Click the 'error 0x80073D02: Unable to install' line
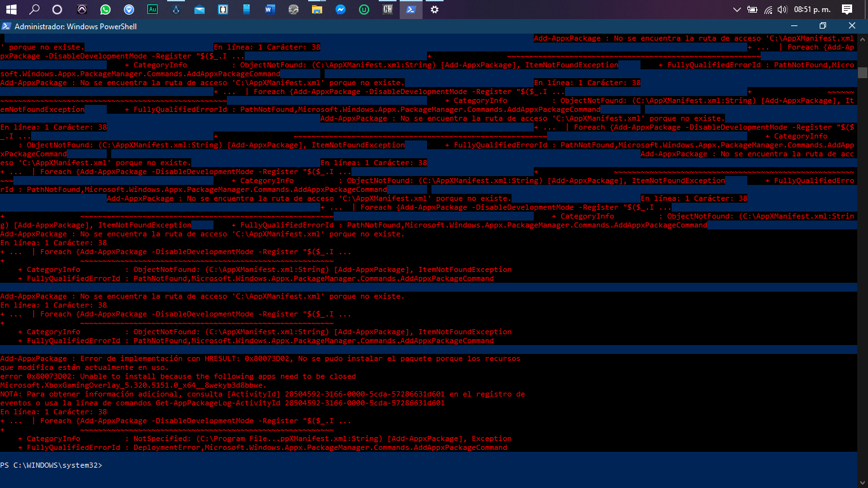The height and width of the screenshot is (488, 868). (x=178, y=376)
